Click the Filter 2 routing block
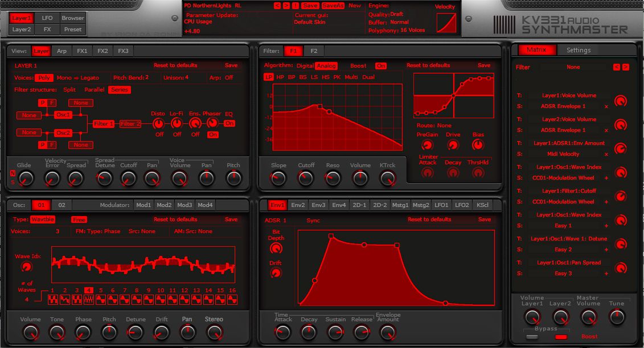Screen dimensions: 644x348 click(x=130, y=123)
